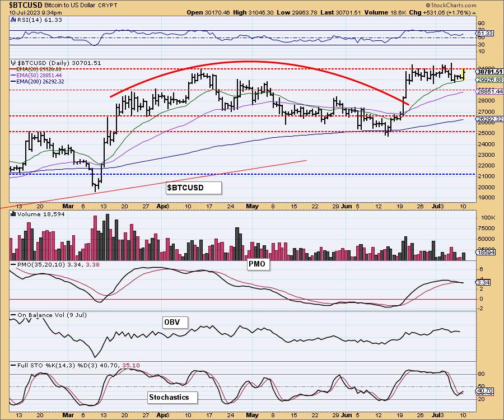The width and height of the screenshot is (504, 420).
Task: Click the PMO legend line marker
Action: tap(13, 264)
